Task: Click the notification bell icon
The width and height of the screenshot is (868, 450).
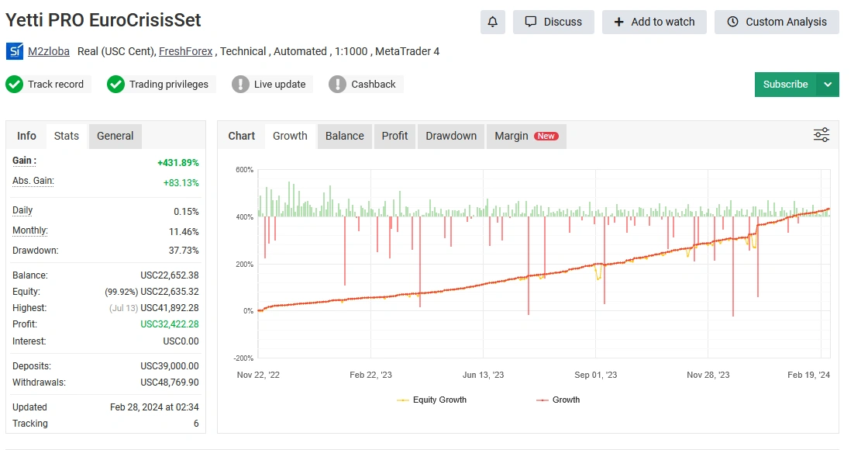Action: coord(492,22)
